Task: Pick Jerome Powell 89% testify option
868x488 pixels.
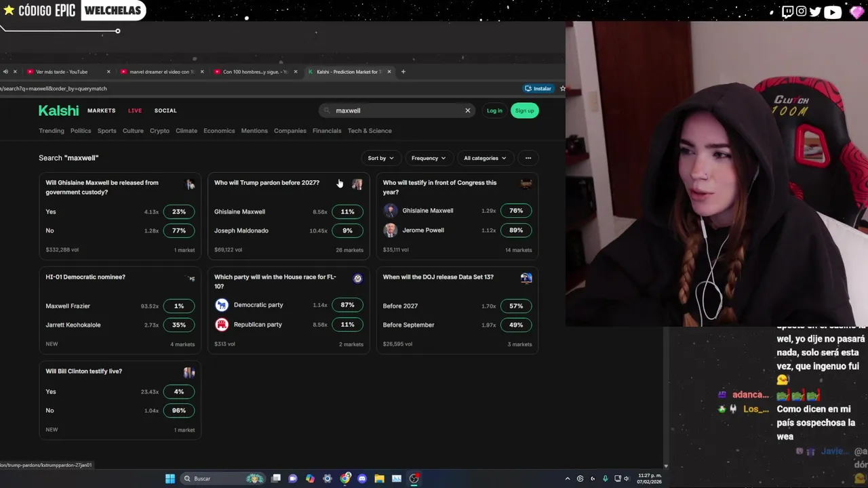Action: (x=516, y=230)
